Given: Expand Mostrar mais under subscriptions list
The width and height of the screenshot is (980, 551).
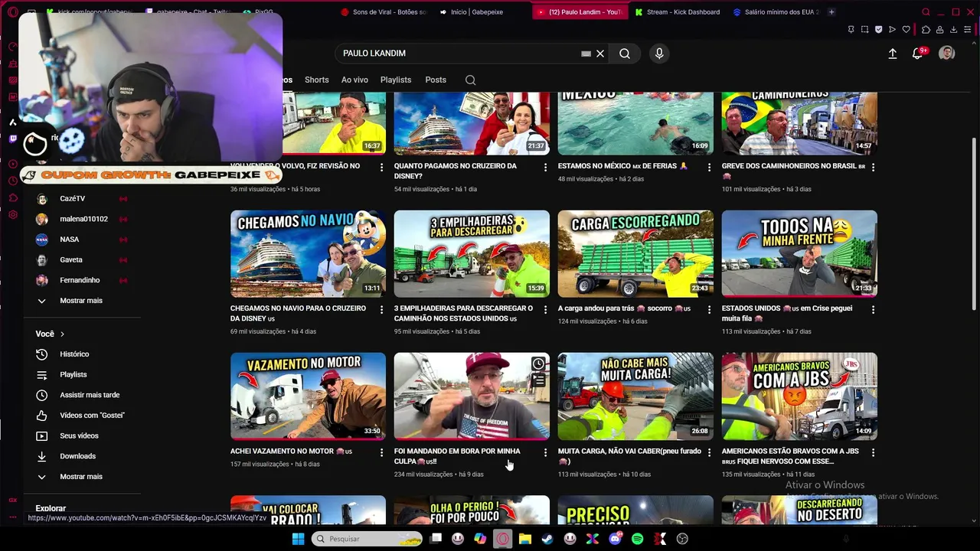Looking at the screenshot, I should pos(81,301).
